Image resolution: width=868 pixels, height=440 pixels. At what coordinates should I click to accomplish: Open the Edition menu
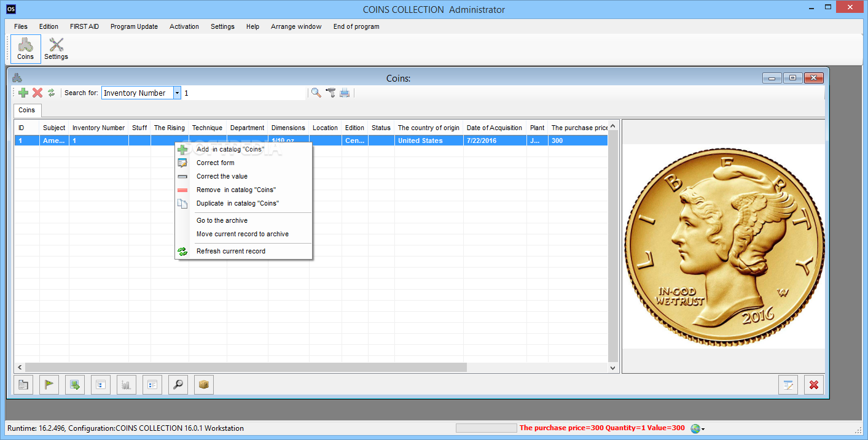[x=49, y=26]
